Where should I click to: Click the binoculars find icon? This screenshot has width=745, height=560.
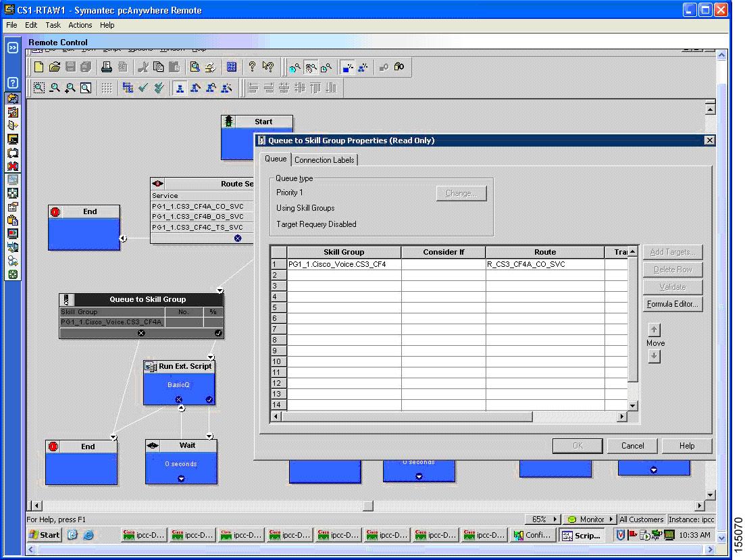pyautogui.click(x=399, y=67)
